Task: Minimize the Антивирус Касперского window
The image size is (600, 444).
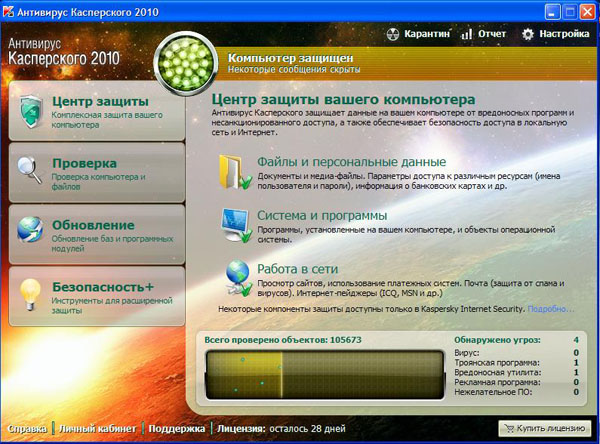Action: pyautogui.click(x=552, y=12)
